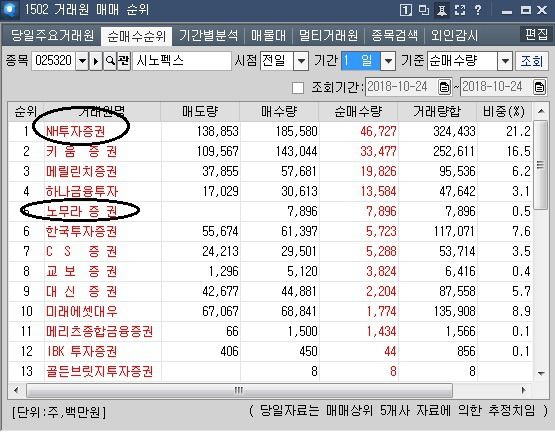Click the fullscreen expand icon
Viewport: 555px width, 432px height.
tap(459, 10)
